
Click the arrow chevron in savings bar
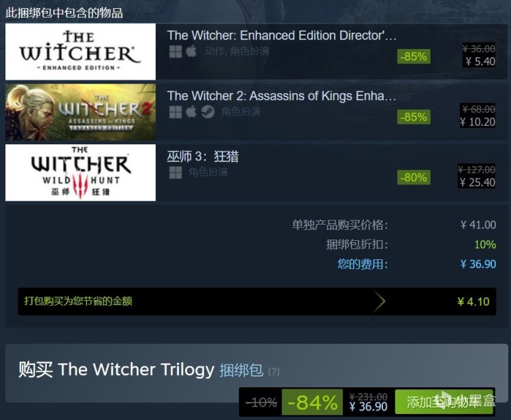tap(379, 302)
